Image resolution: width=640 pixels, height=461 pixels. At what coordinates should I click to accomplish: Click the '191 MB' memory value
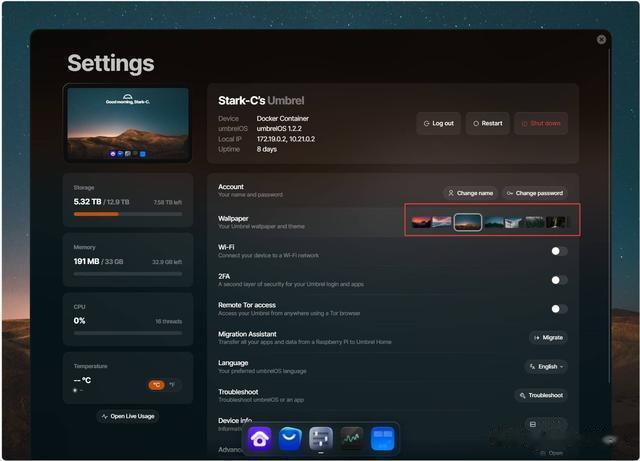(x=86, y=261)
